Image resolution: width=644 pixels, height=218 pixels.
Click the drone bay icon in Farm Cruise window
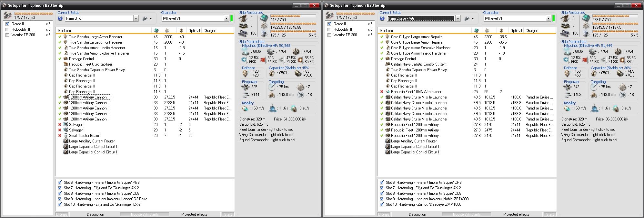[330, 15]
